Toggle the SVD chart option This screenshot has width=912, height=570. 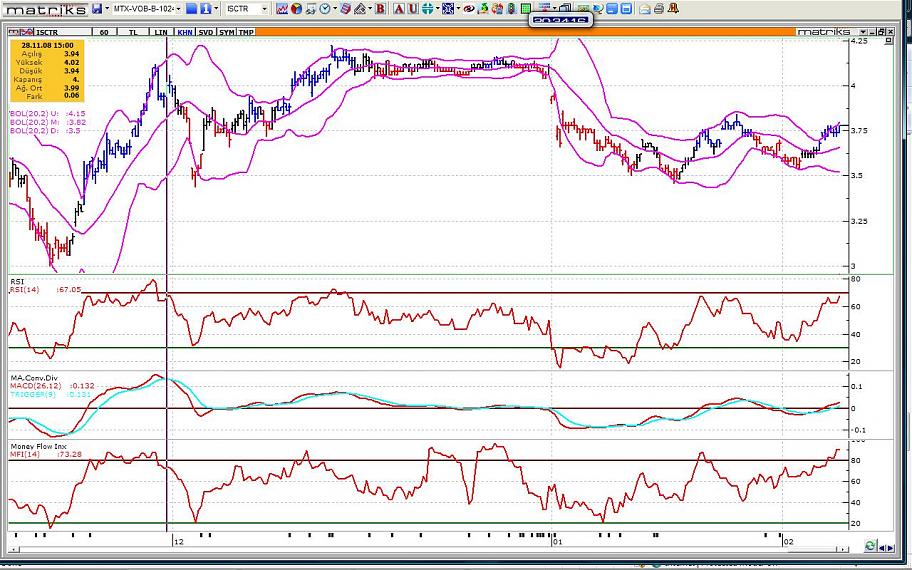tap(205, 32)
